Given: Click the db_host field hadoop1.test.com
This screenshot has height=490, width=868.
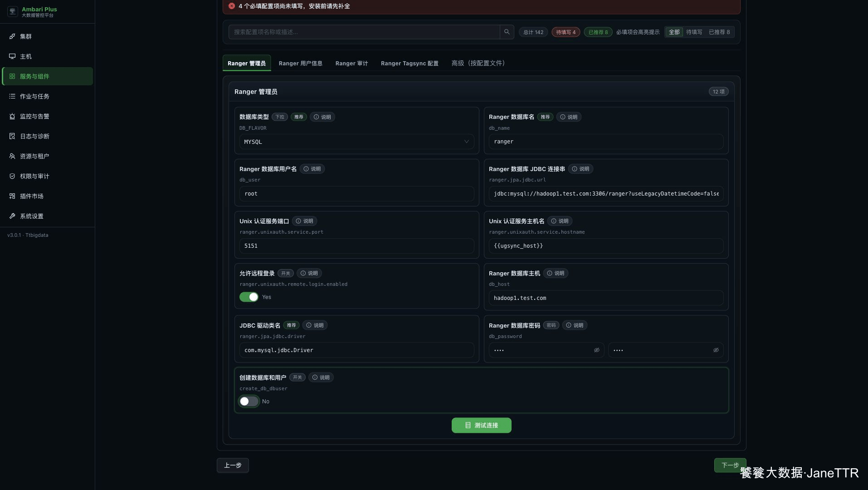Looking at the screenshot, I should [606, 298].
